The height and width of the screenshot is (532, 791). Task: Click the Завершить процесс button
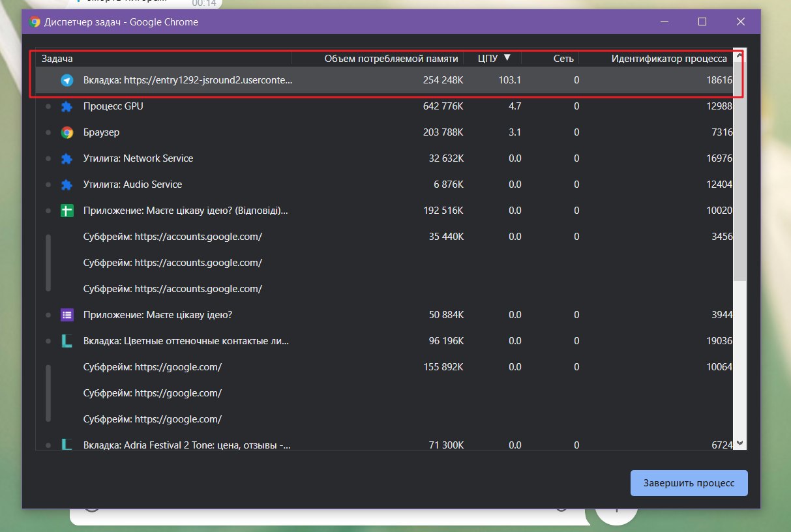click(689, 483)
